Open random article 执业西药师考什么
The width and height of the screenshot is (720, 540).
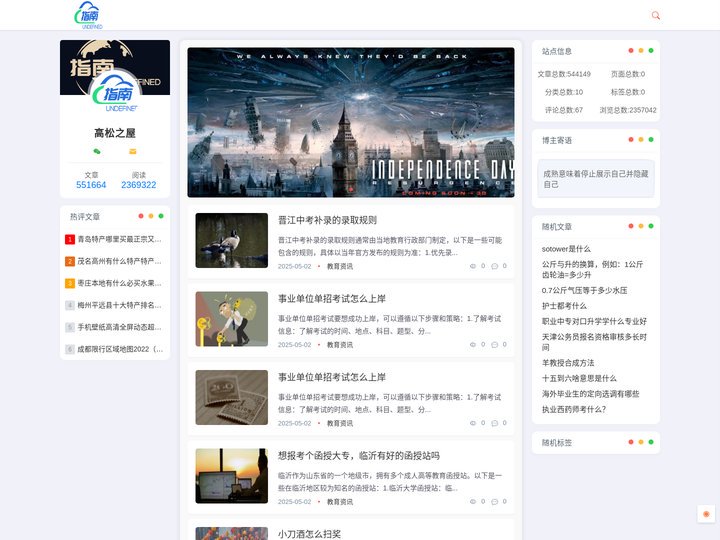[x=574, y=410]
